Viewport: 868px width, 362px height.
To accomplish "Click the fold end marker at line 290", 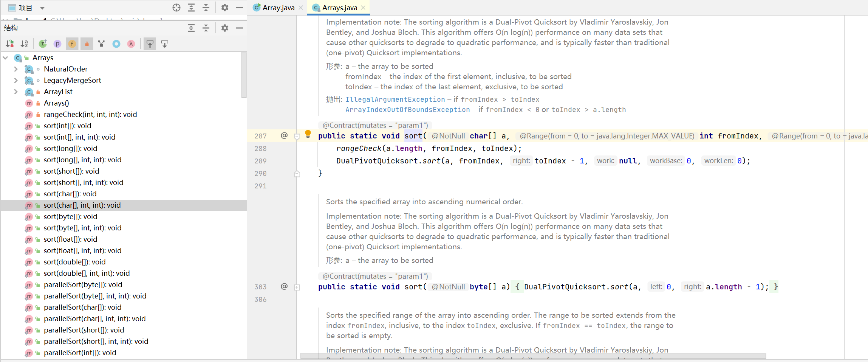I will click(x=297, y=174).
